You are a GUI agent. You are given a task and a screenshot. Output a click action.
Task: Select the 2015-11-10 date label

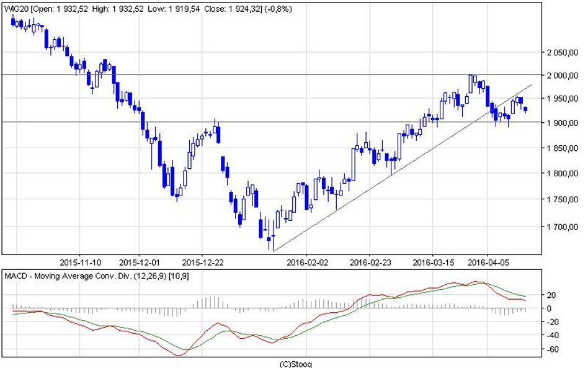click(82, 262)
